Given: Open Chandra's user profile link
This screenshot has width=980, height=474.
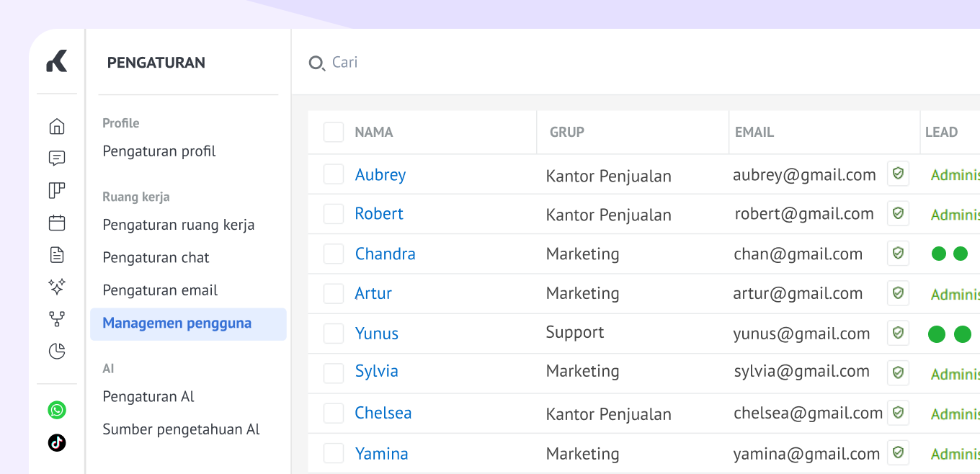Looking at the screenshot, I should [x=385, y=254].
